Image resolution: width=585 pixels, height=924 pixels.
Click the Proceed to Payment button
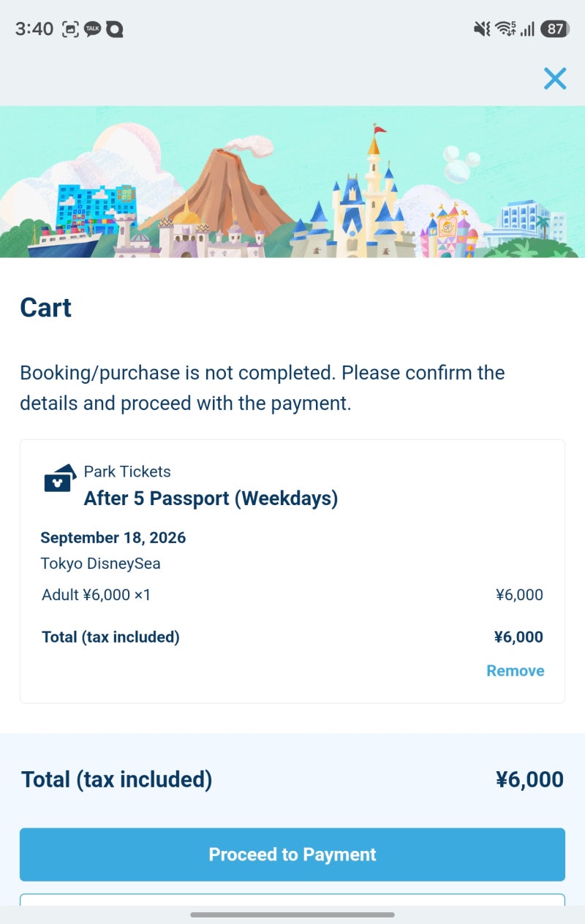pyautogui.click(x=292, y=855)
